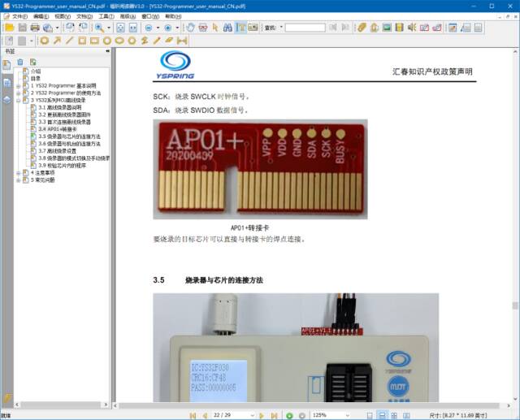Open the 文档(D) menu
The height and width of the screenshot is (420, 520).
[84, 16]
